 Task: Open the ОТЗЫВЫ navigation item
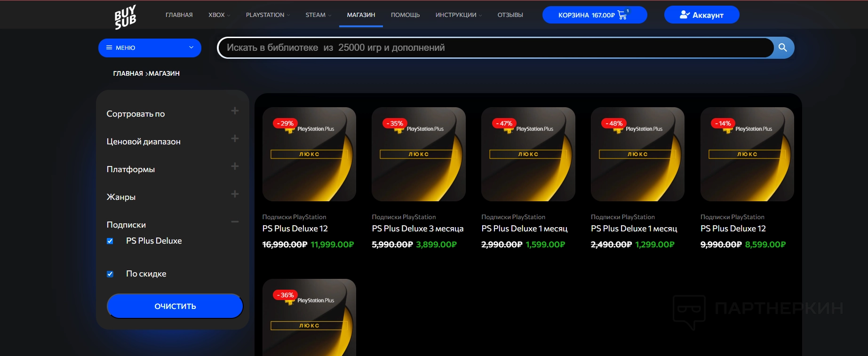click(x=510, y=15)
